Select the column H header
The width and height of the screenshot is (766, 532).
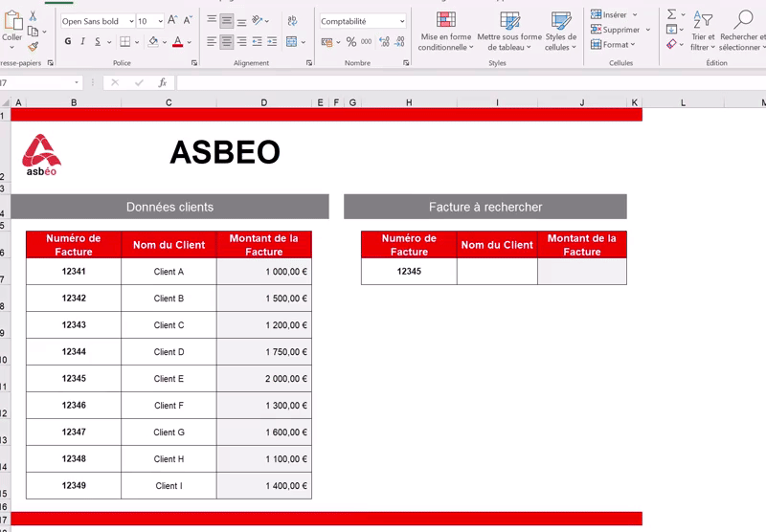[x=409, y=102]
